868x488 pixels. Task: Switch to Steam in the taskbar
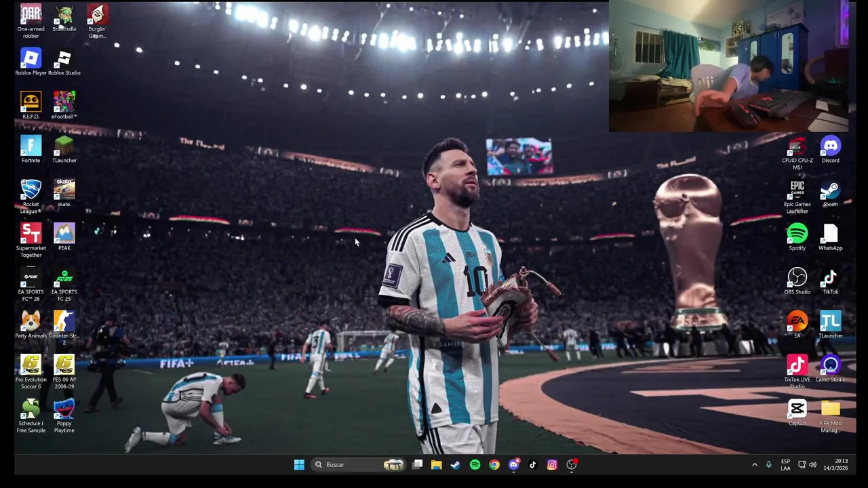coord(455,464)
